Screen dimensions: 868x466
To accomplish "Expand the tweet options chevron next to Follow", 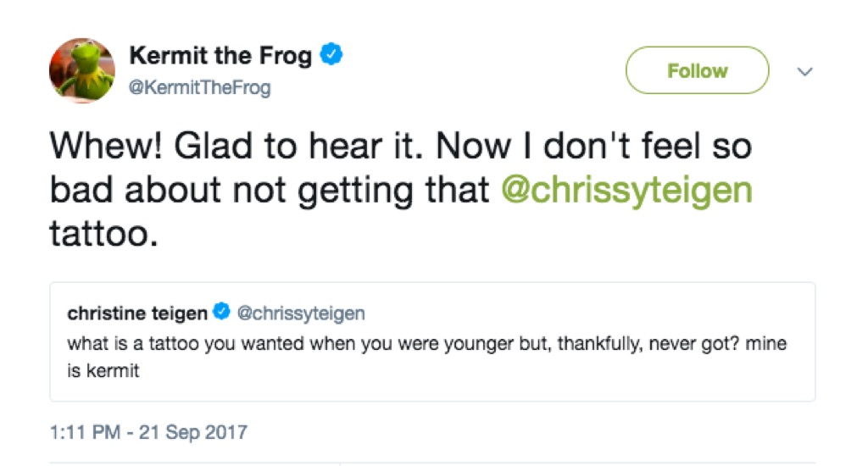I will tap(805, 72).
